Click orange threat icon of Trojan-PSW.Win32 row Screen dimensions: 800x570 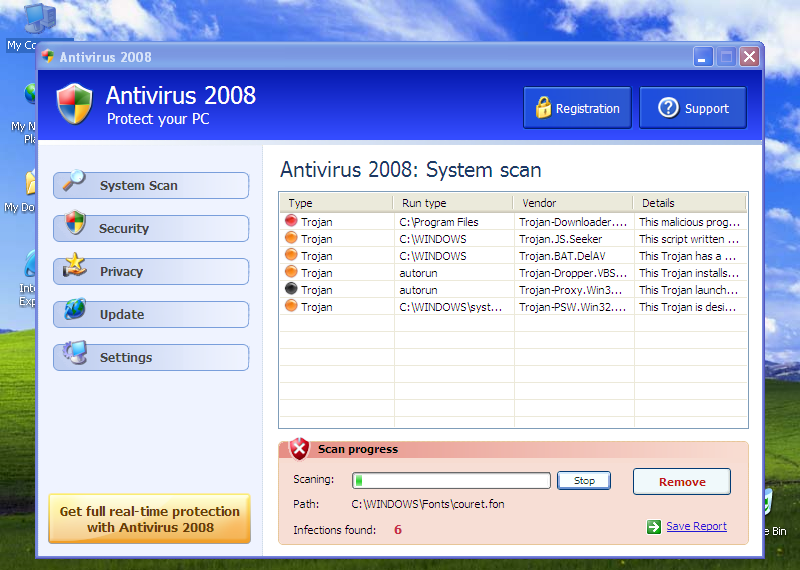[x=291, y=305]
